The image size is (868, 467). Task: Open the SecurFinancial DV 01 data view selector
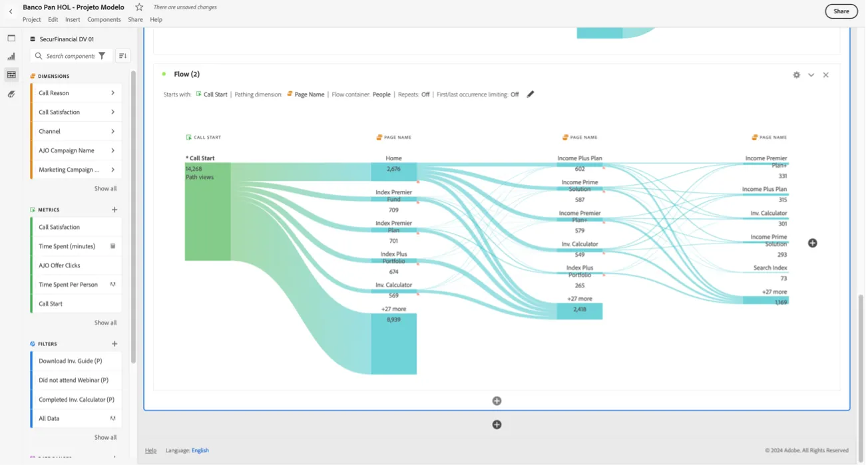(x=62, y=39)
